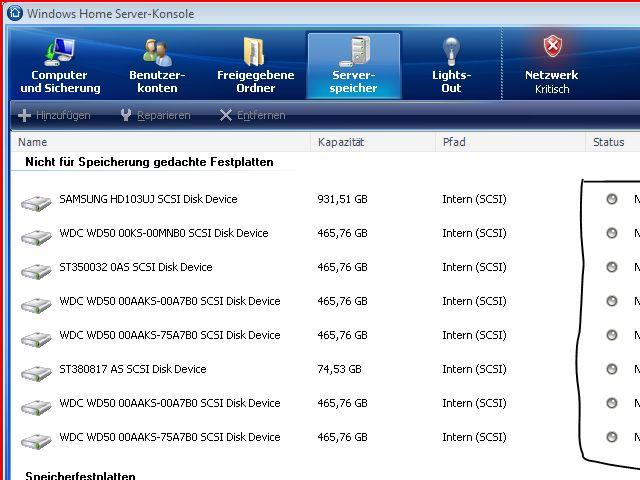Select WDC WD50 00KS-00MNB0 SCSI Disk Device
Viewport: 640px width, 480px height.
click(164, 233)
